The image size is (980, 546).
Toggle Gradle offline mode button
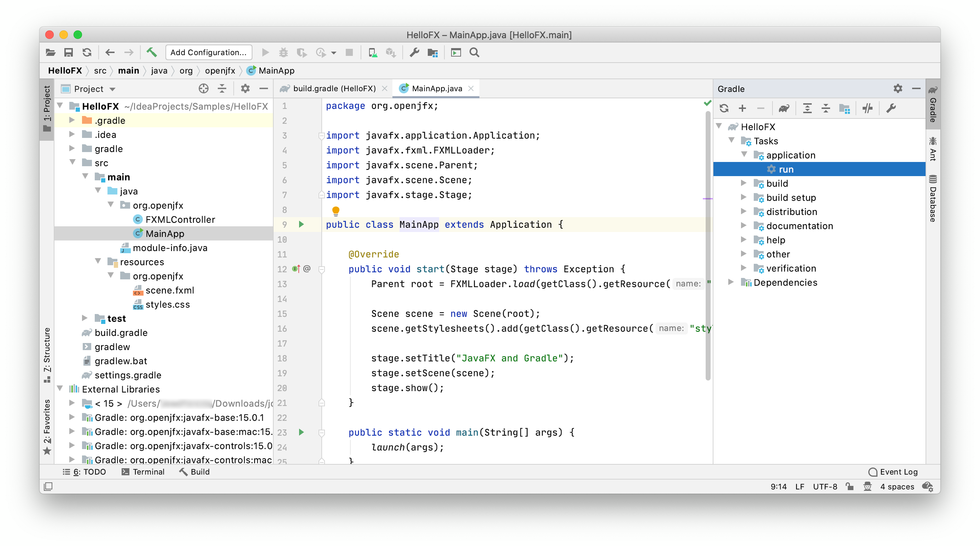click(868, 109)
